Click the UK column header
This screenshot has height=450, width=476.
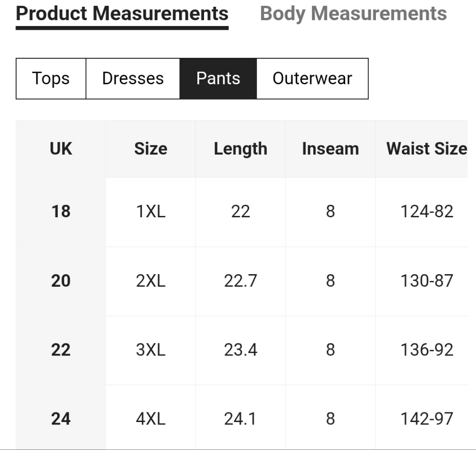tap(61, 149)
